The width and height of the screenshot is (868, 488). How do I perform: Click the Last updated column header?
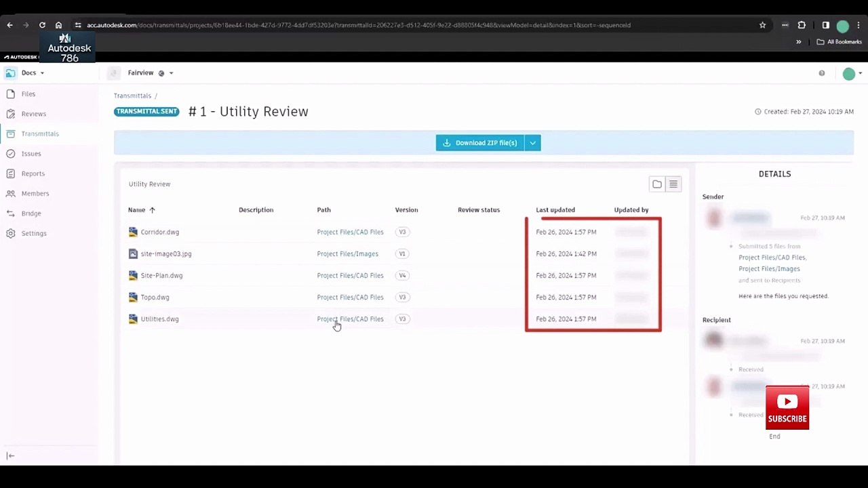555,210
